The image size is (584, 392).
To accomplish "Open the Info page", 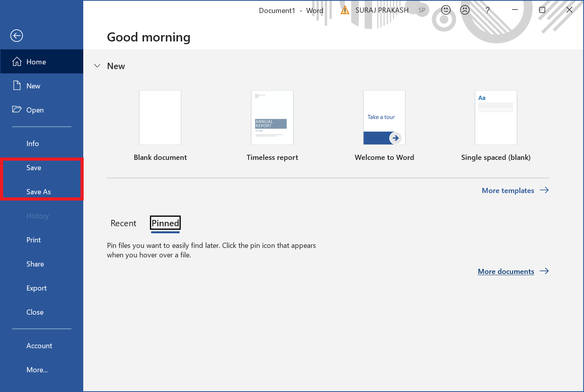I will [33, 144].
